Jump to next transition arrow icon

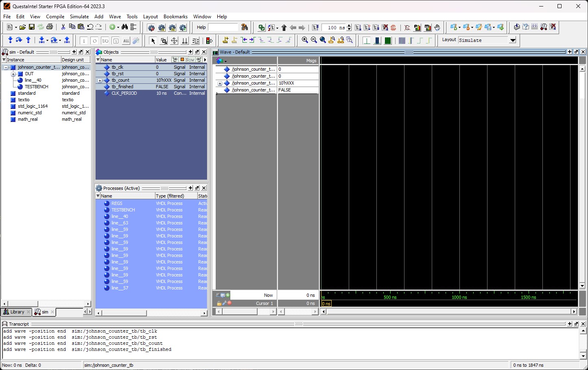(252, 40)
